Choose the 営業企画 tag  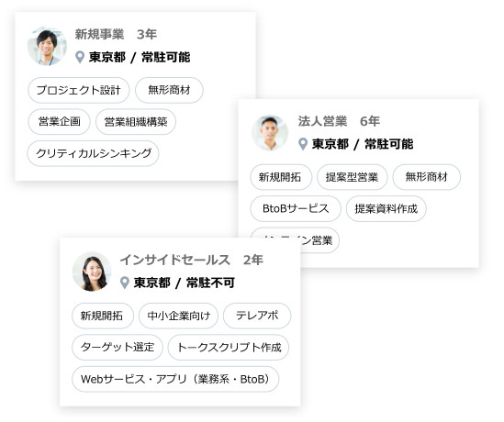click(59, 122)
